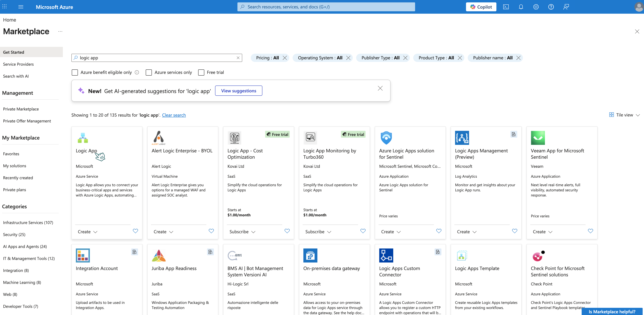The height and width of the screenshot is (315, 644).
Task: Open the hamburger portal menu
Action: point(21,7)
